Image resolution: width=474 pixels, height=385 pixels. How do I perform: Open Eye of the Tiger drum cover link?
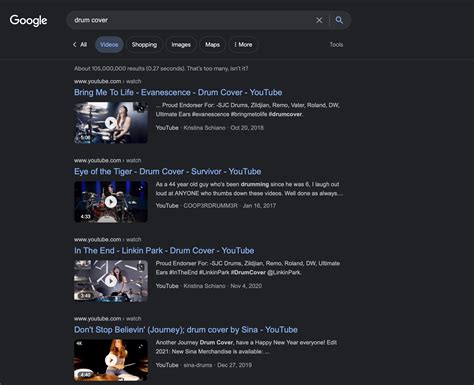(x=167, y=171)
